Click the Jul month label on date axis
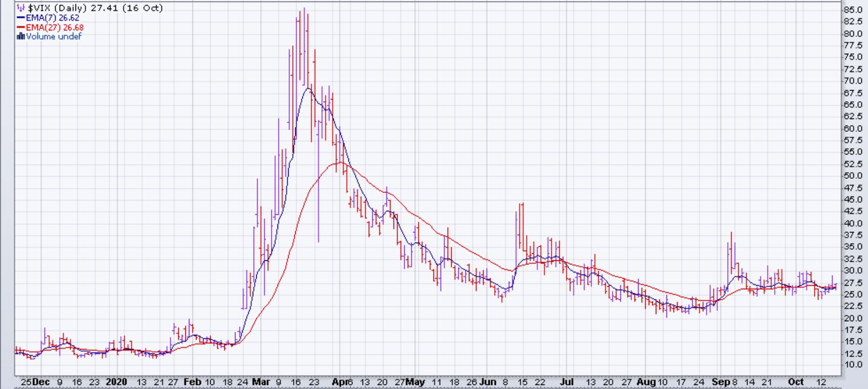This screenshot has height=389, width=868. (x=566, y=382)
